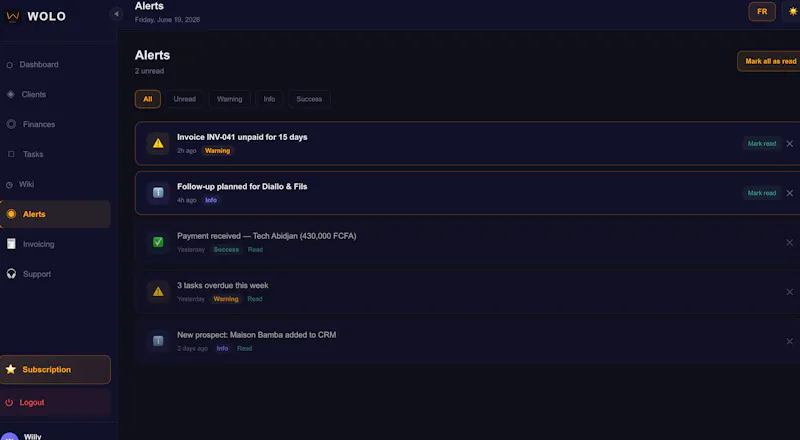The image size is (800, 440).
Task: Filter alerts by Success
Action: tap(309, 99)
